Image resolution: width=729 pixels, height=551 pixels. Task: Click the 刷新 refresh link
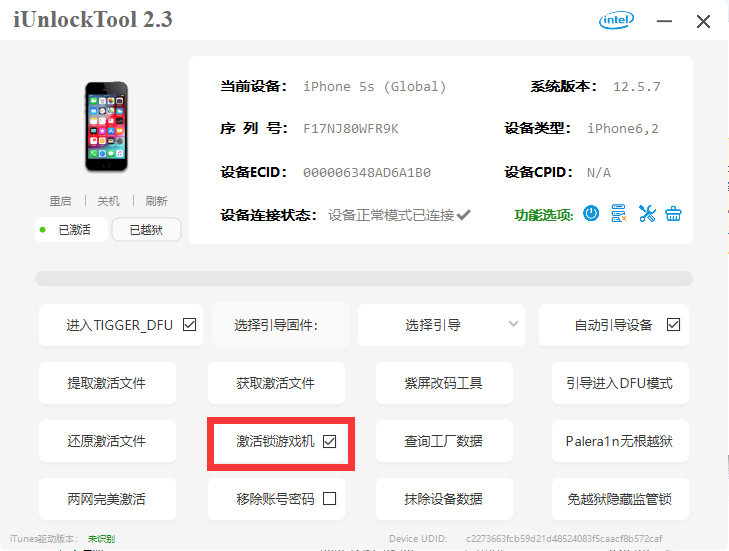coord(156,201)
